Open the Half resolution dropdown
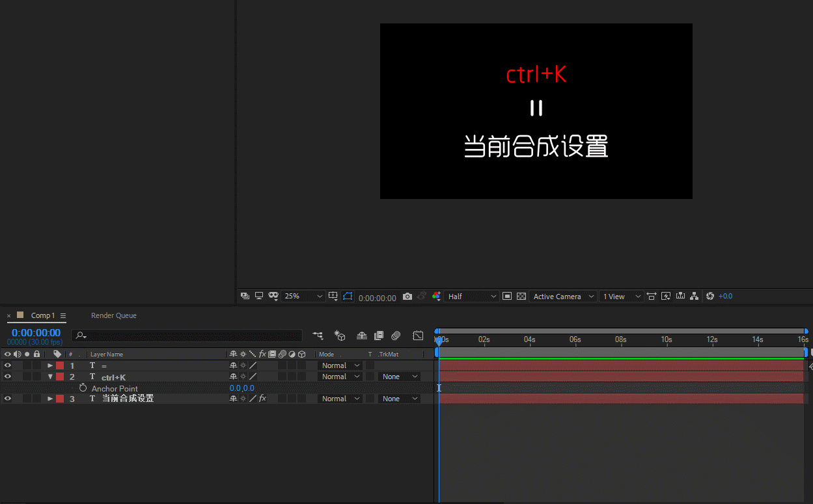 (x=472, y=296)
